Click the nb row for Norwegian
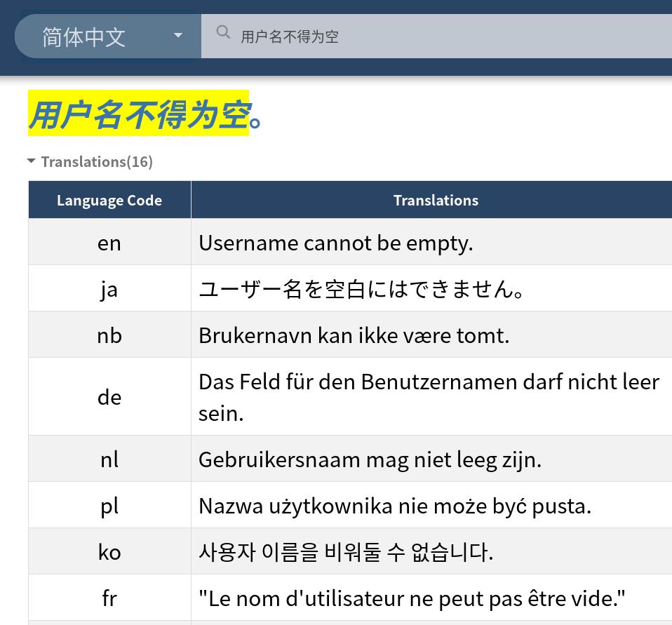This screenshot has width=672, height=625. pyautogui.click(x=109, y=335)
